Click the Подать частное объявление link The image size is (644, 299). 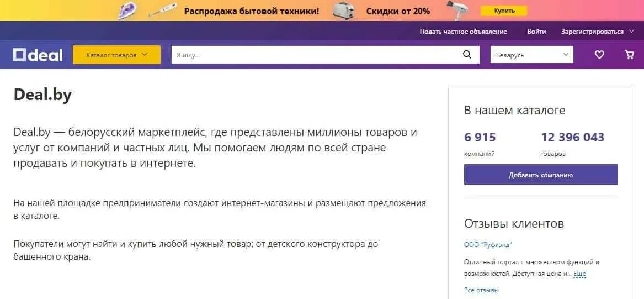click(464, 32)
